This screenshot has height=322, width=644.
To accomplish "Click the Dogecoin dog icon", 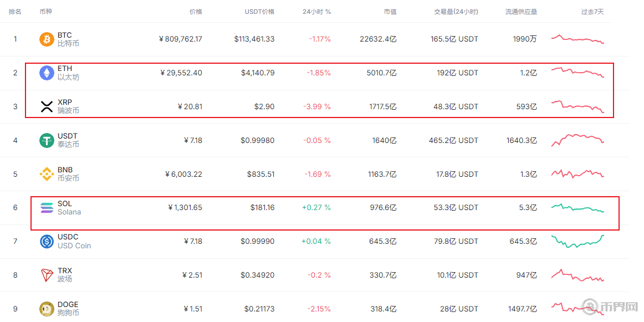I will pos(47,309).
